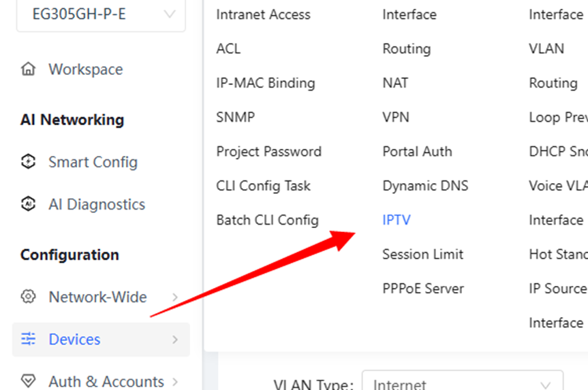Click the Workspace home icon
Viewport: 588px width, 390px height.
(x=28, y=69)
